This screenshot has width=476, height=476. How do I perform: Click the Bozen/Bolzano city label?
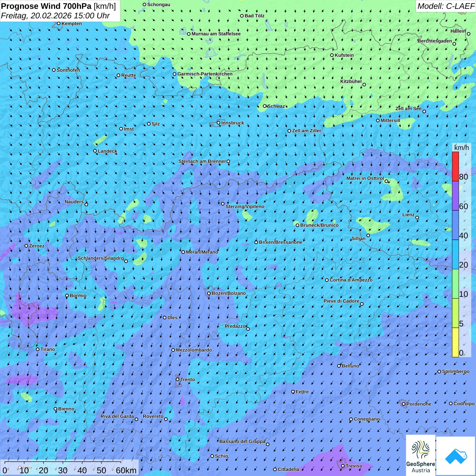(228, 293)
